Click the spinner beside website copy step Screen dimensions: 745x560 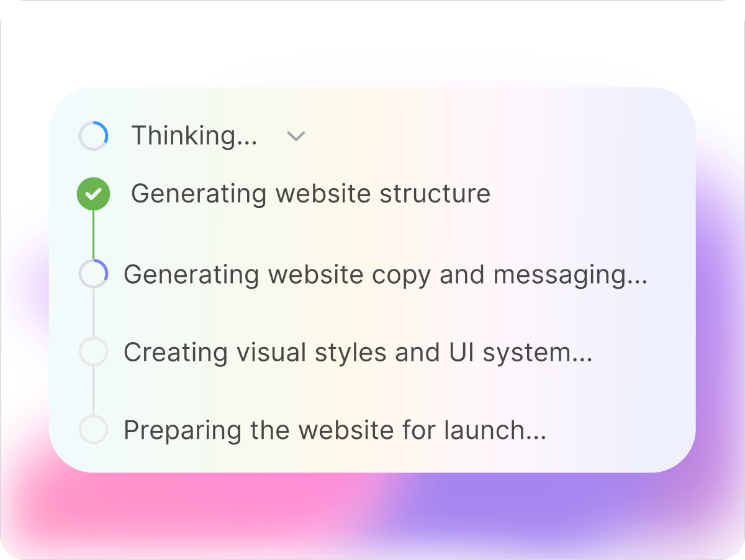tap(94, 274)
